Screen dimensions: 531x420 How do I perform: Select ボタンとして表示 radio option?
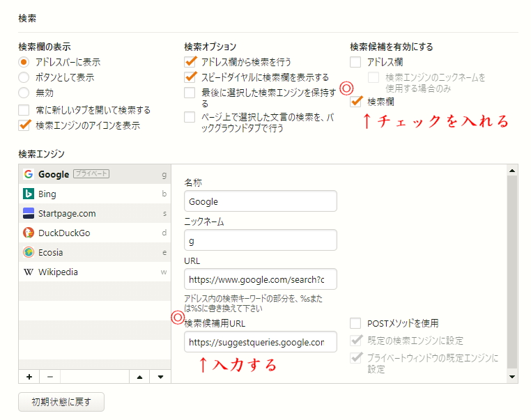(24, 77)
